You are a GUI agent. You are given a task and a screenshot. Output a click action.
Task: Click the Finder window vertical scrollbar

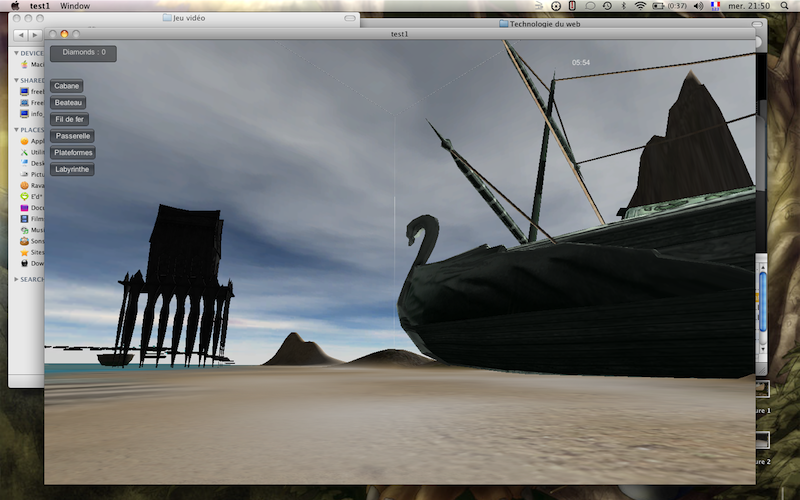(x=763, y=300)
